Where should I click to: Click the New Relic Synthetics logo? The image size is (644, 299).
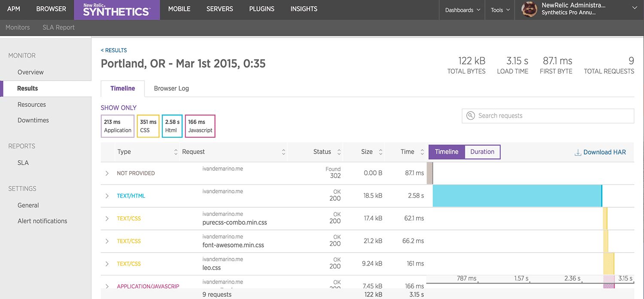(117, 10)
